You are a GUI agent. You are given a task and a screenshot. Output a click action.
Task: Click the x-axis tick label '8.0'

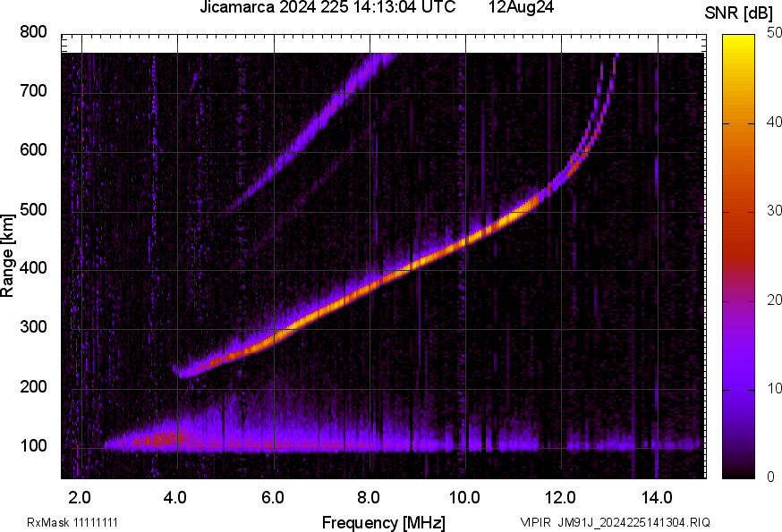pyautogui.click(x=368, y=498)
